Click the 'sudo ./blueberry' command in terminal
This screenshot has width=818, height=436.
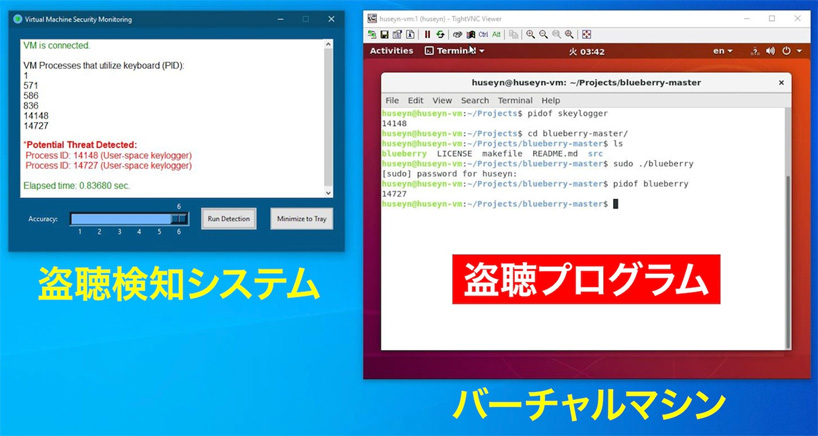click(652, 164)
